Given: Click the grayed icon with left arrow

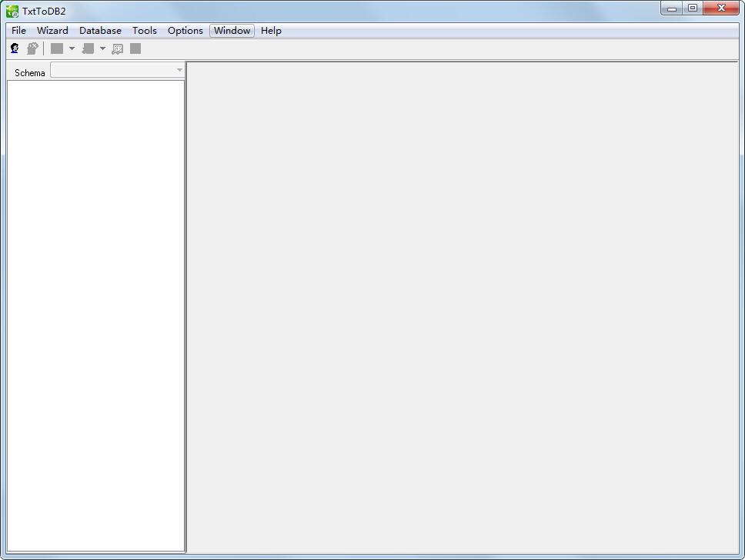Looking at the screenshot, I should coord(88,48).
